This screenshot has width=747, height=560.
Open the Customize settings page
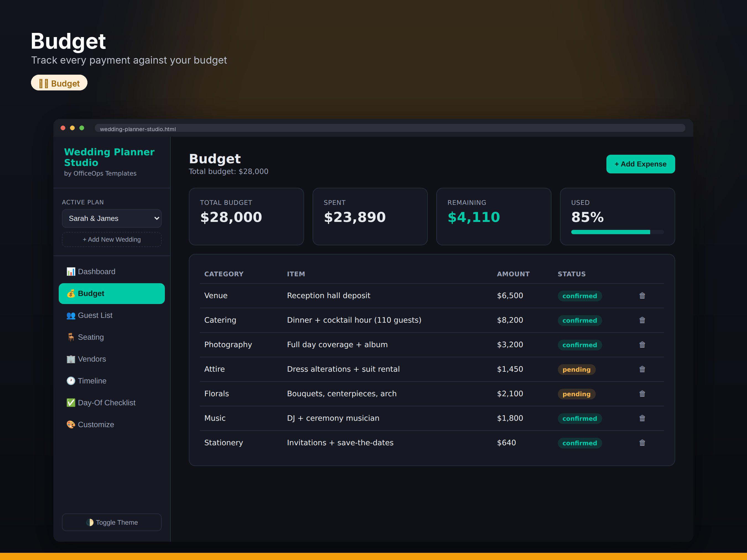(112, 424)
